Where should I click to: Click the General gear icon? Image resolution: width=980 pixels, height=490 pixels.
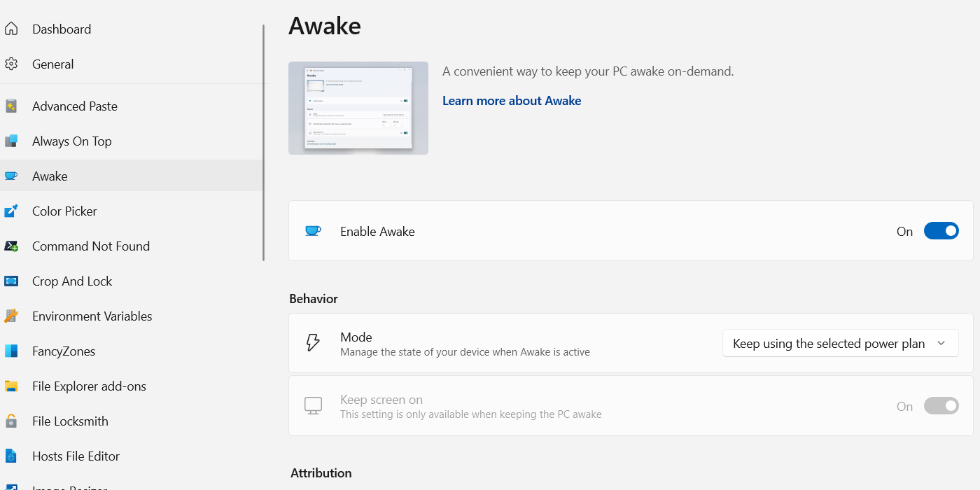coord(10,64)
